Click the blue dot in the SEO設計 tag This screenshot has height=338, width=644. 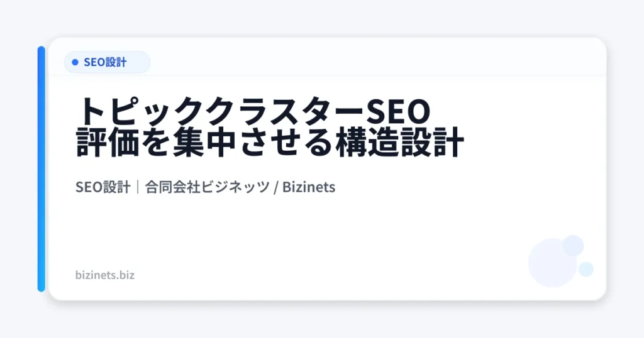pyautogui.click(x=75, y=62)
